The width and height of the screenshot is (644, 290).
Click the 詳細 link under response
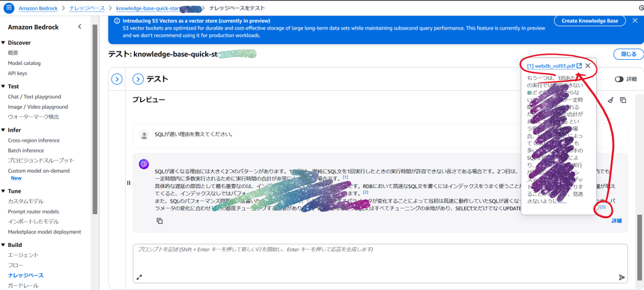616,221
